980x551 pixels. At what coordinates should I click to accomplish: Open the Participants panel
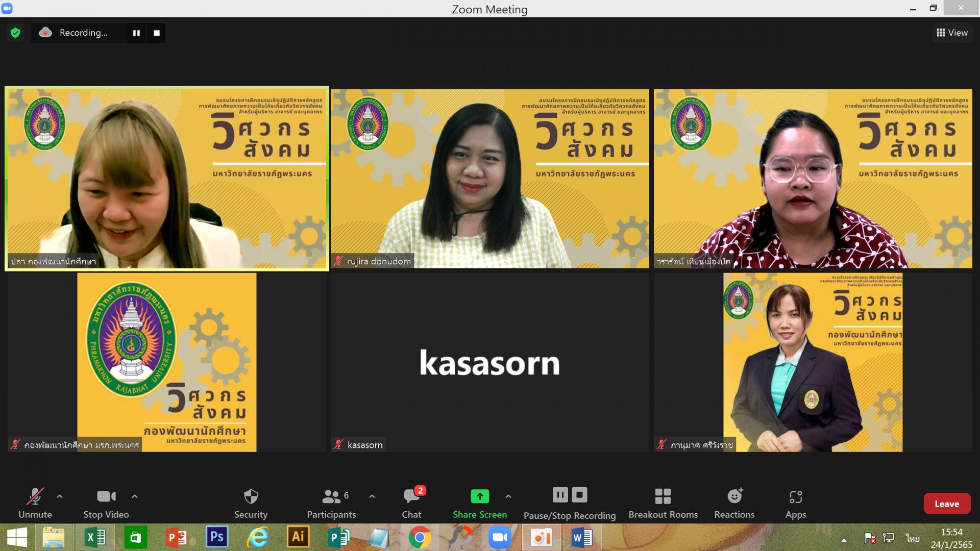pyautogui.click(x=332, y=503)
